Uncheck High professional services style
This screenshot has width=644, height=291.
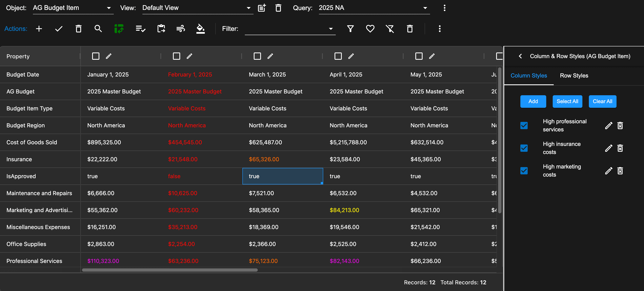click(524, 125)
